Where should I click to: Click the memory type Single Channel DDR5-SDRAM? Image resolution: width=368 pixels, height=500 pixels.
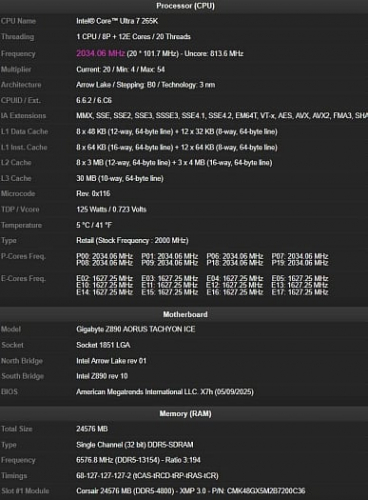tap(135, 445)
